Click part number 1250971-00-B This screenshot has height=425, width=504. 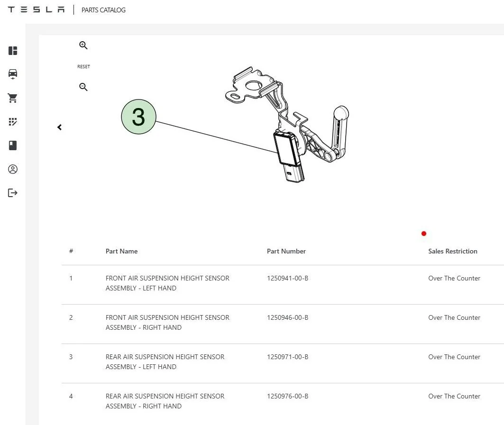[x=287, y=357]
